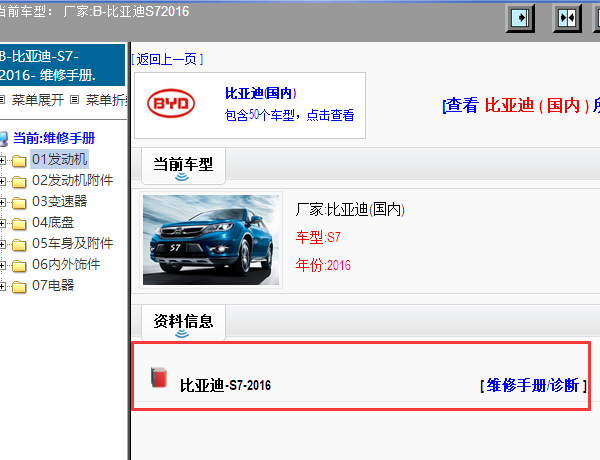Click the B-比亚迪-S7-2016-维修手册 header
This screenshot has height=460, width=600.
coord(62,65)
